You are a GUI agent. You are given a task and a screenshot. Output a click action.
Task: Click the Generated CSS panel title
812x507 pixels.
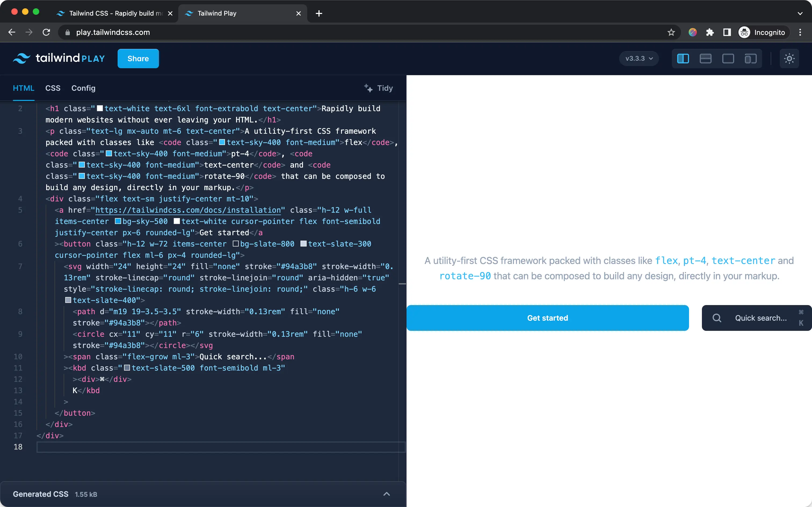41,494
